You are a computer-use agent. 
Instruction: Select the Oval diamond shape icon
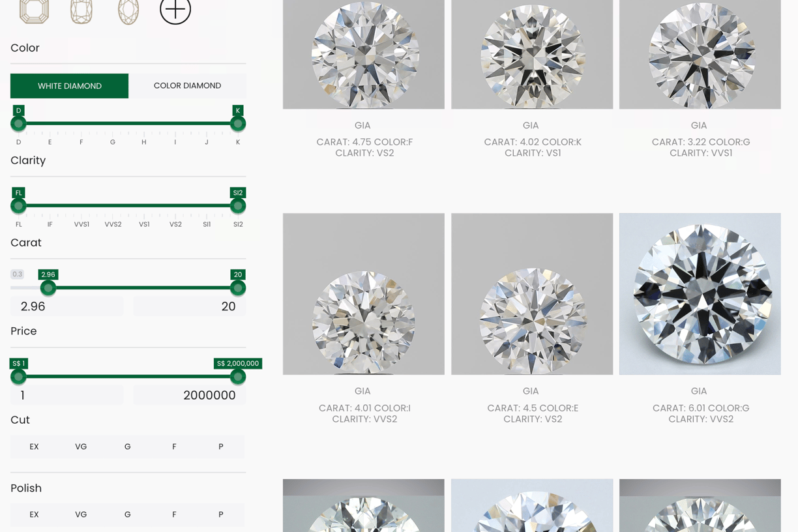click(128, 12)
